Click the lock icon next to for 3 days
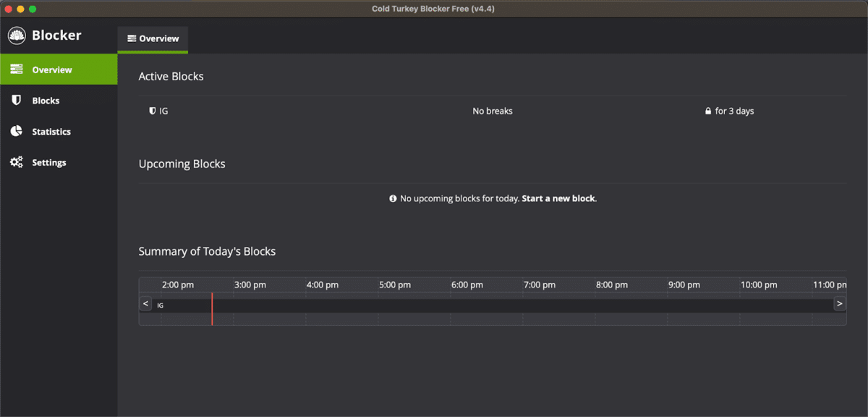This screenshot has height=417, width=868. tap(708, 111)
